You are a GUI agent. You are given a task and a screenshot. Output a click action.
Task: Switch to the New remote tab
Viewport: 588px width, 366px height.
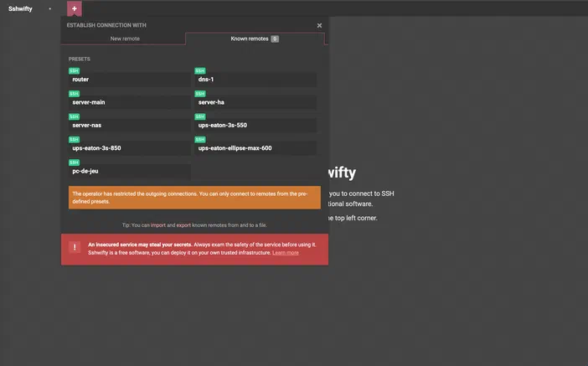[x=125, y=39]
